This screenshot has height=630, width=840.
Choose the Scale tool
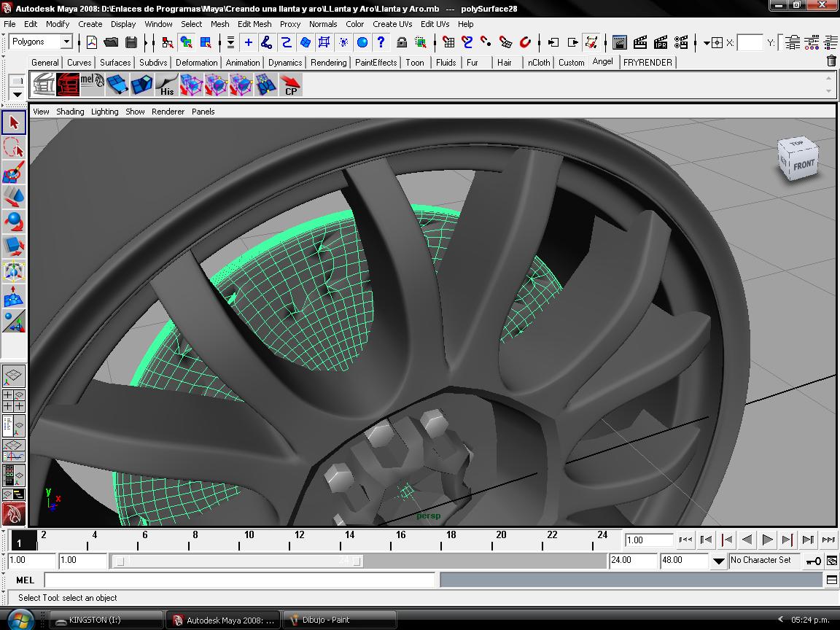click(x=14, y=246)
